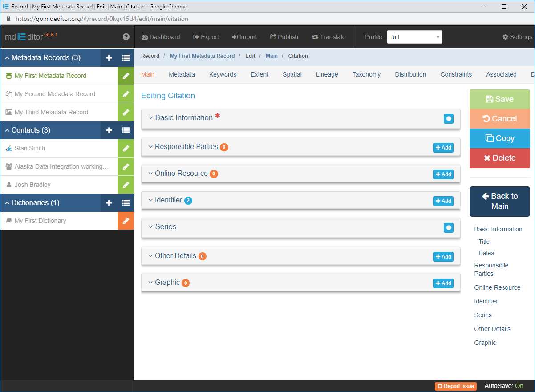Edit My Third Metadata Record pencil icon
The height and width of the screenshot is (392, 535).
point(126,112)
